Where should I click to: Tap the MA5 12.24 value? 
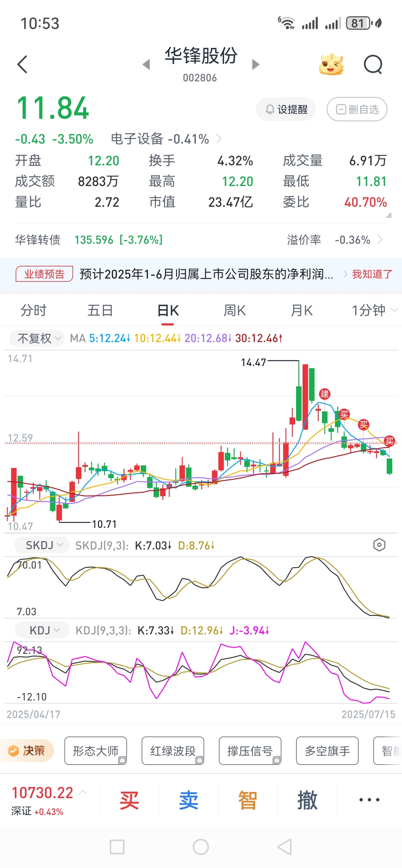(x=109, y=338)
